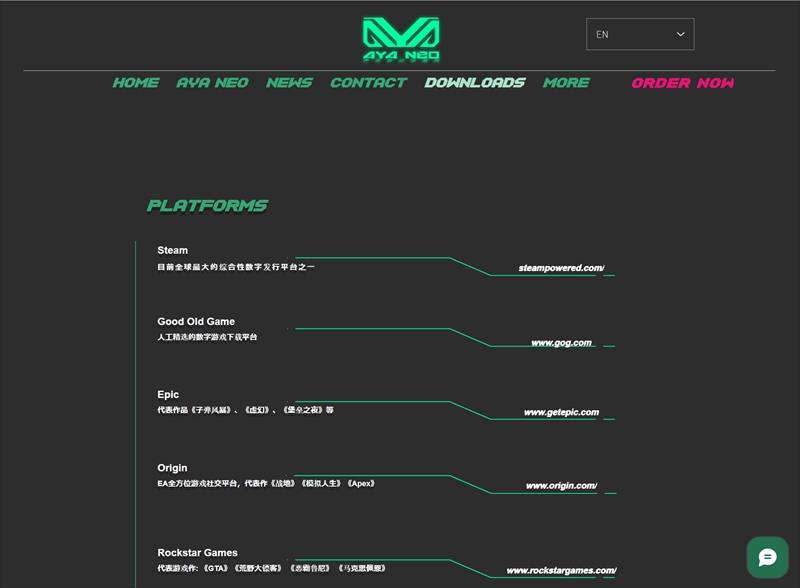Click the Rockstar Games title

197,553
